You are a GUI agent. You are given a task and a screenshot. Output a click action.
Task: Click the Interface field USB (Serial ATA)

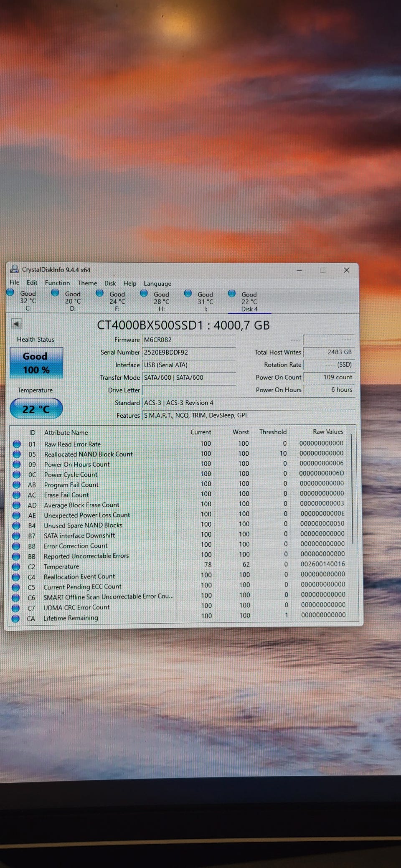189,365
